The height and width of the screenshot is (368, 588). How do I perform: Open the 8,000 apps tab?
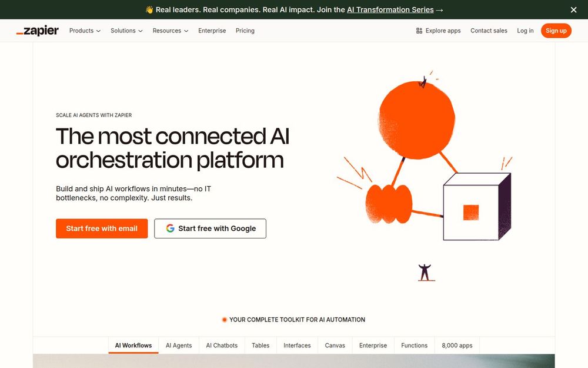[x=456, y=345]
